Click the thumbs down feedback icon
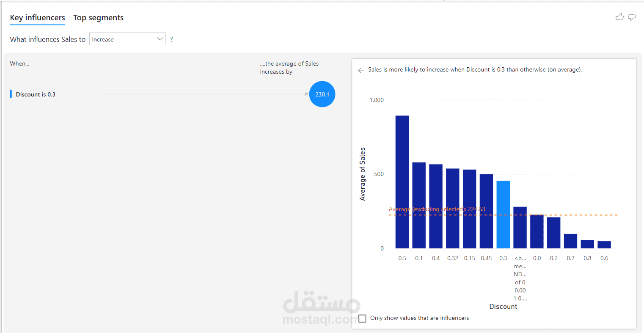 tap(632, 17)
